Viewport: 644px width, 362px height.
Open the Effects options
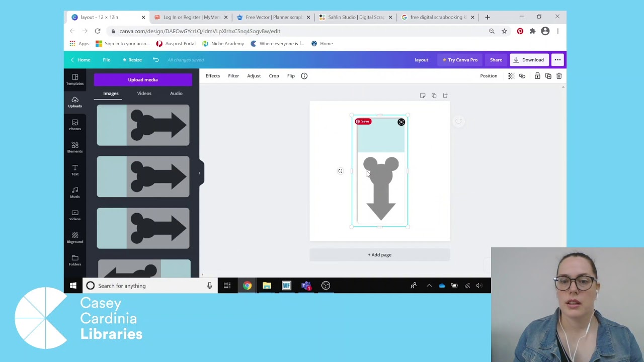point(213,76)
